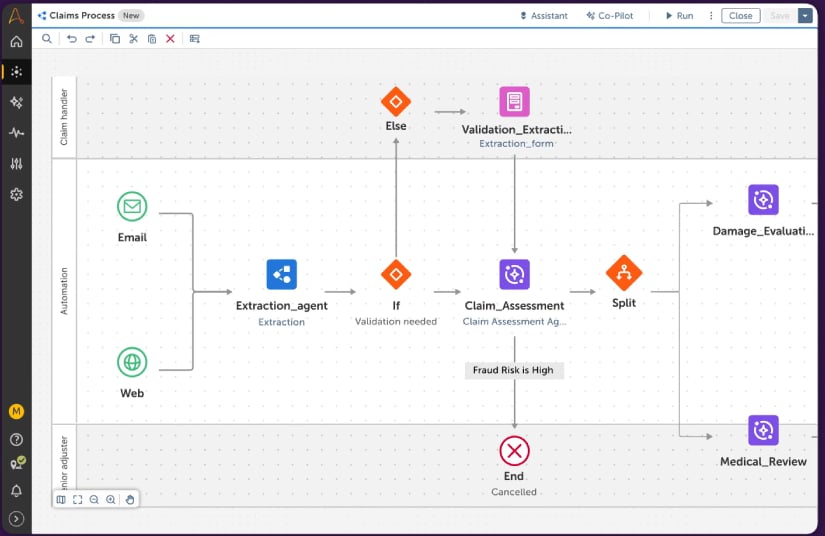Expand the left sidebar with chevron
This screenshot has height=536, width=825.
coord(16,518)
